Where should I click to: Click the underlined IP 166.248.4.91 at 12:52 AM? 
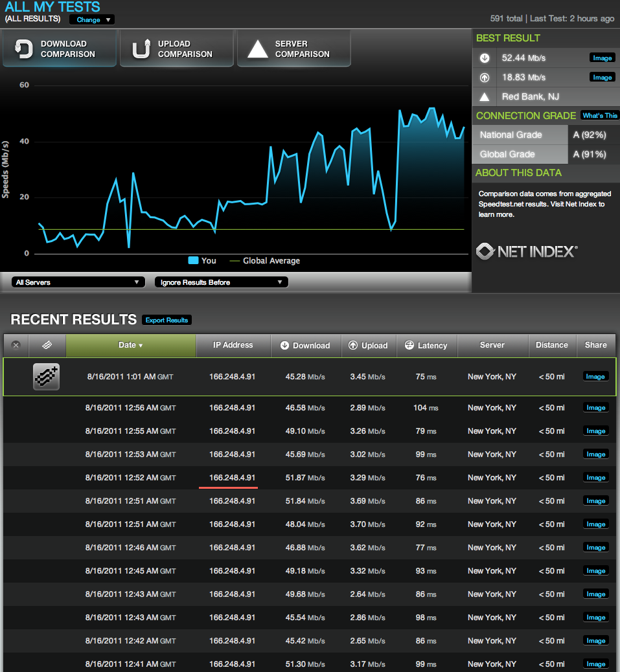(x=232, y=477)
